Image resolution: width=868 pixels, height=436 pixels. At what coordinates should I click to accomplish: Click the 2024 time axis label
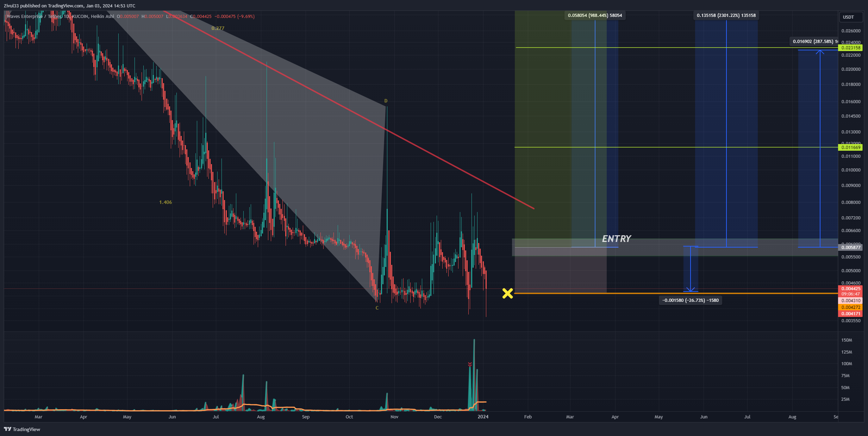point(483,417)
